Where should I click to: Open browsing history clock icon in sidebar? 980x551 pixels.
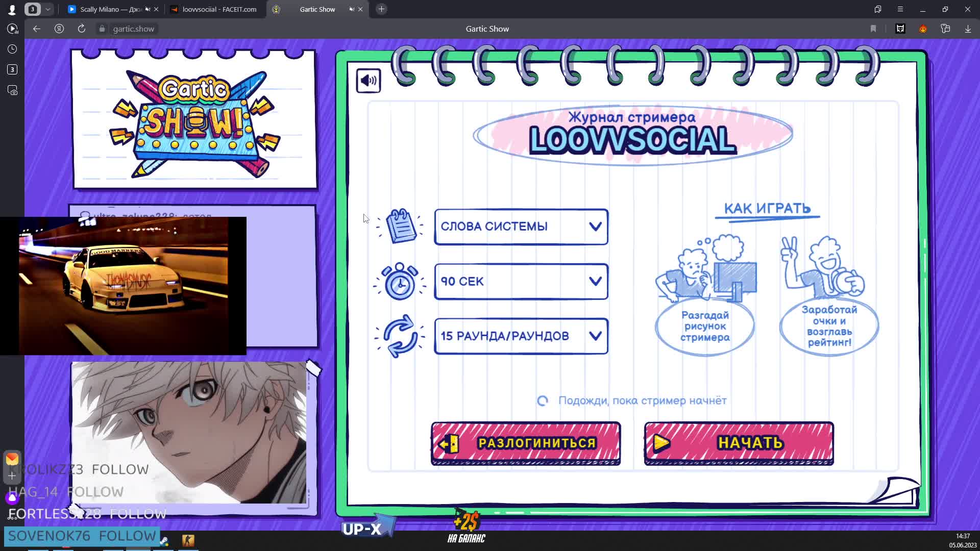[12, 49]
